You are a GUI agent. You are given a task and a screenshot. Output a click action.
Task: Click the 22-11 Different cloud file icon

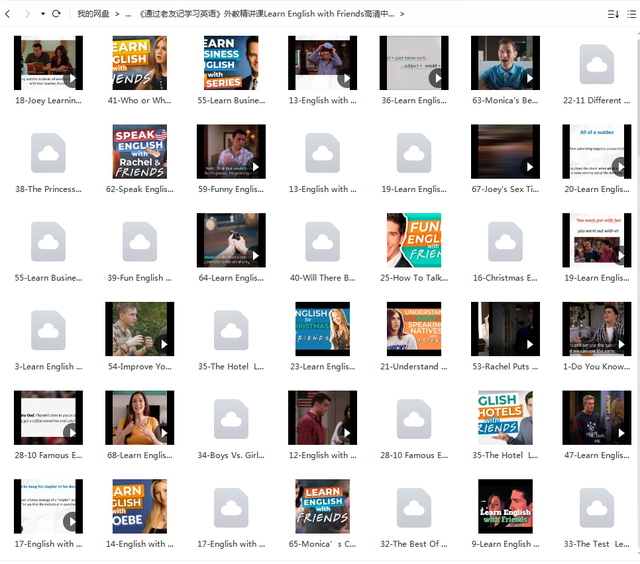tap(597, 64)
